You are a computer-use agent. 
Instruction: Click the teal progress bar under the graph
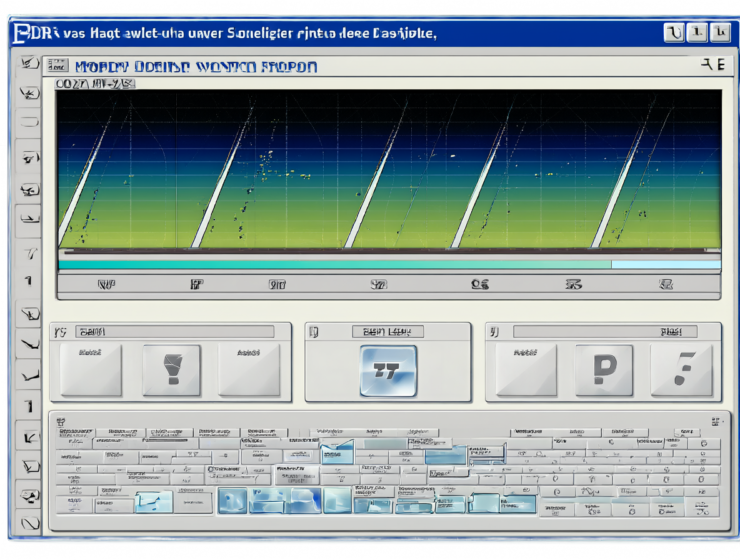[389, 264]
